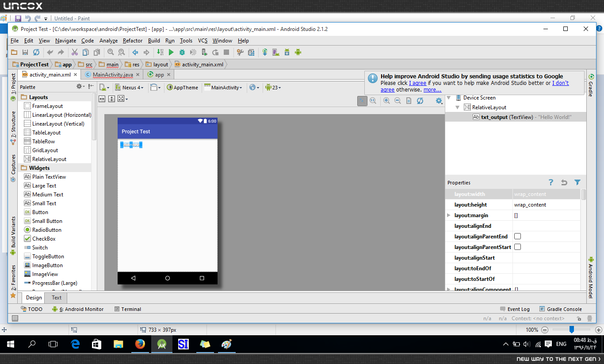Select Plain TextView in the Palette
The width and height of the screenshot is (604, 364).
coord(45,177)
